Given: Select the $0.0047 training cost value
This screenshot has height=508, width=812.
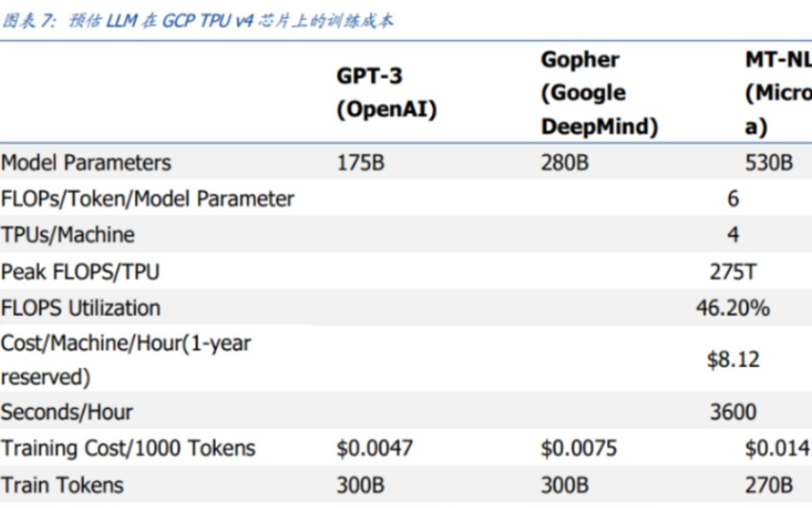Looking at the screenshot, I should [374, 448].
